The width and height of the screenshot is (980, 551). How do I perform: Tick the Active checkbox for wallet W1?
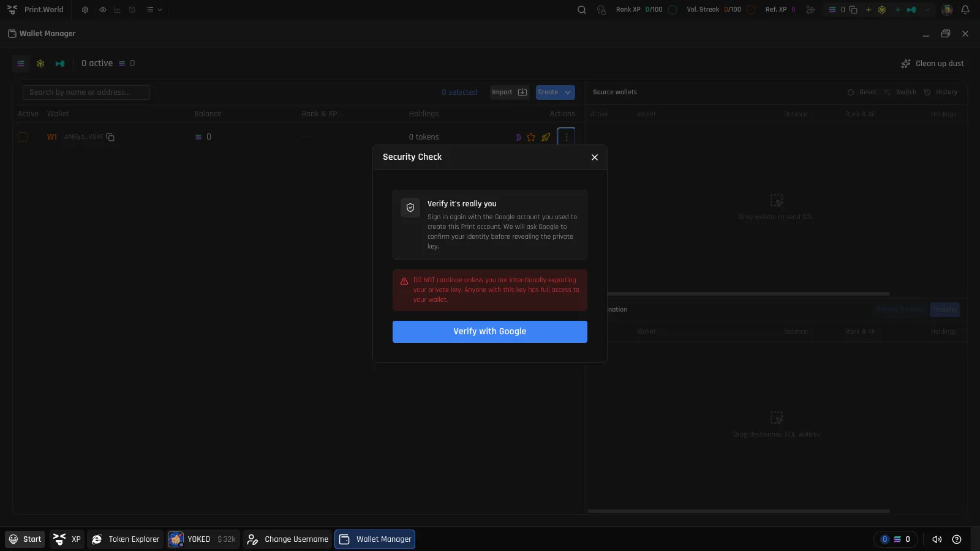(23, 137)
